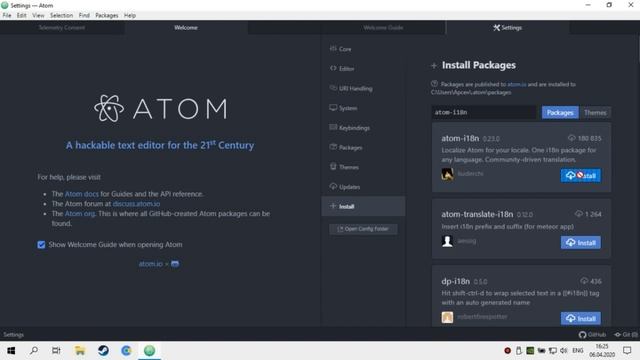The height and width of the screenshot is (360, 640).
Task: Switch to the Telemetry Consent tab
Action: [x=62, y=28]
